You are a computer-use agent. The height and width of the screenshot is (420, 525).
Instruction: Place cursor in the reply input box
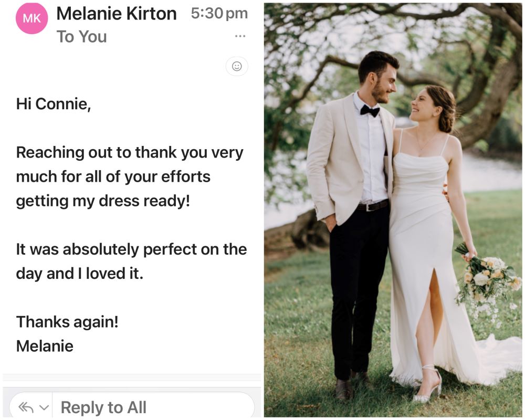[131, 407]
